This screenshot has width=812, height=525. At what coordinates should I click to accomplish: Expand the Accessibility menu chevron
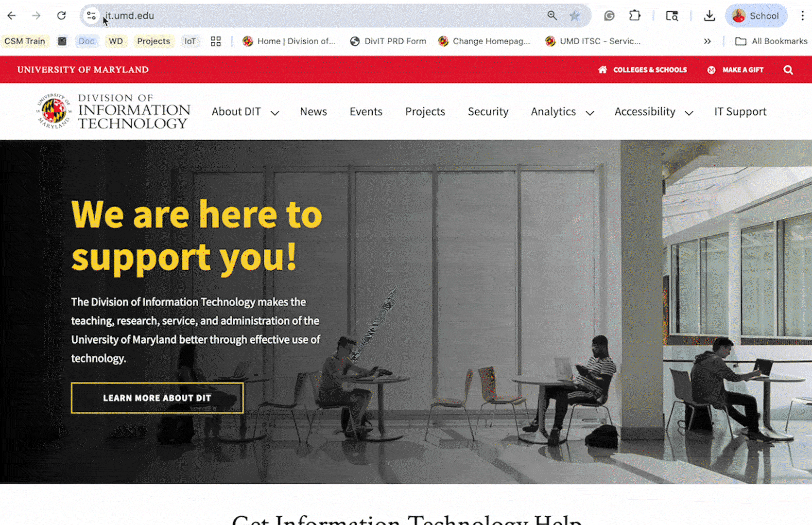[689, 113]
